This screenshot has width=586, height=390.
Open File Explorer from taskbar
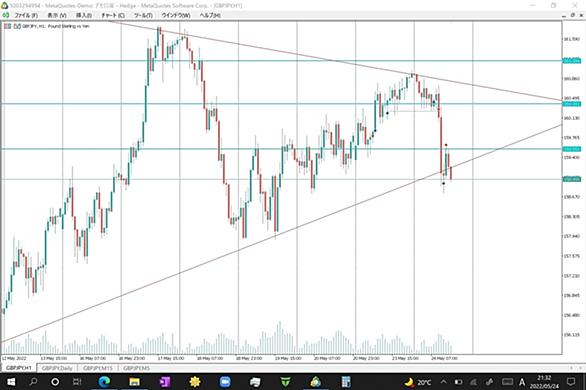coord(134,382)
